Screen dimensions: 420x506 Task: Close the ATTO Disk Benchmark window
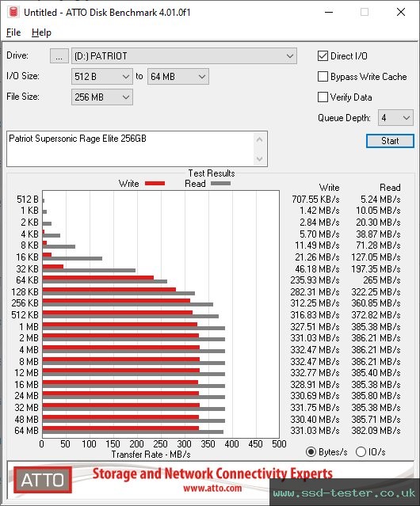(401, 12)
